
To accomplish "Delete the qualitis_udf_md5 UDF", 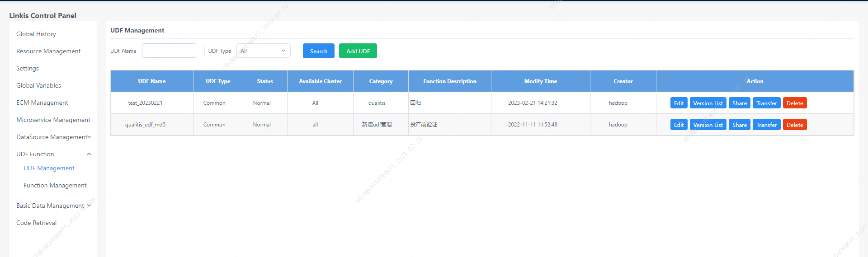I will pyautogui.click(x=794, y=125).
